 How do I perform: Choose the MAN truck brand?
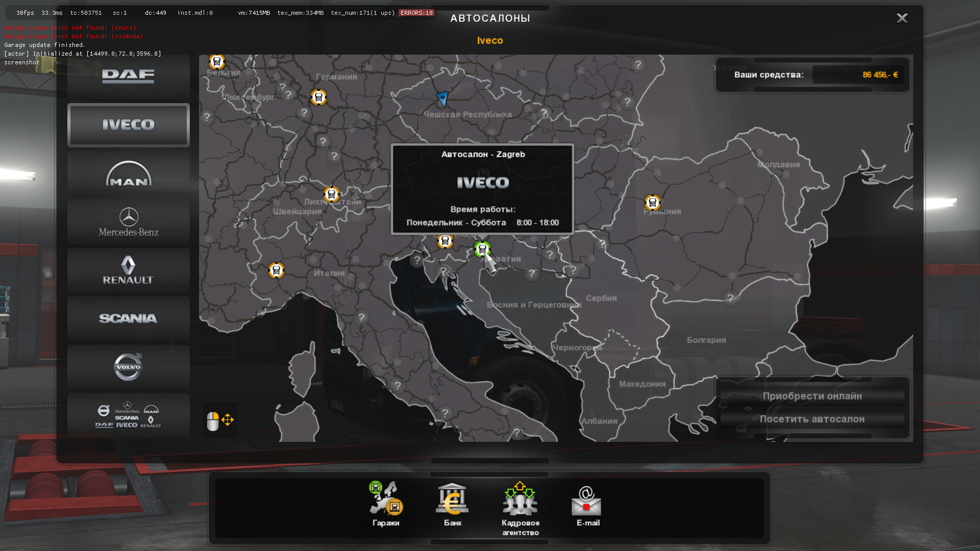point(128,173)
